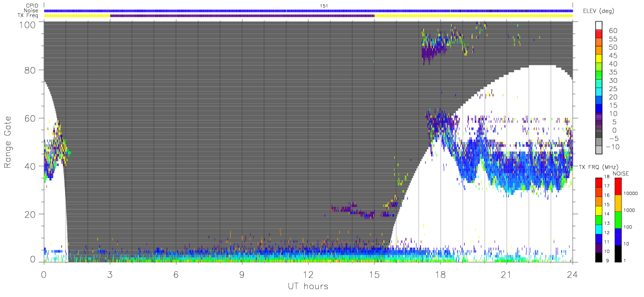Select the Noise row label at top
The width and height of the screenshot is (644, 297).
point(32,10)
